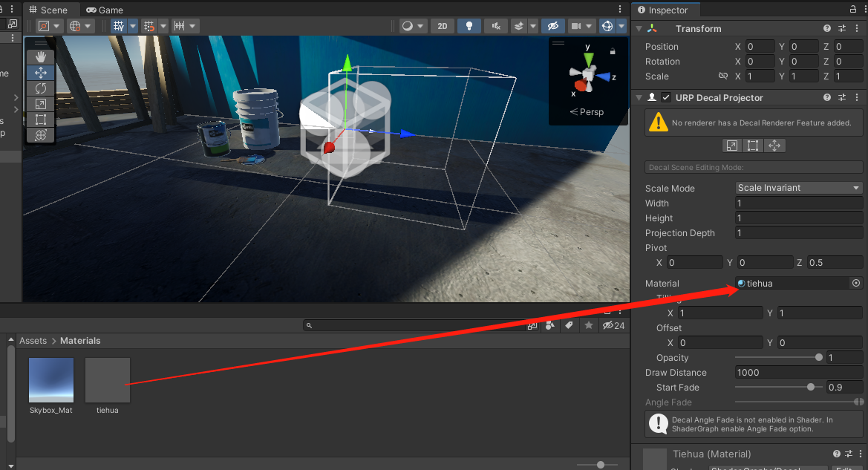Click the tool handle pivot position icon
This screenshot has height=470, width=868.
(45, 26)
